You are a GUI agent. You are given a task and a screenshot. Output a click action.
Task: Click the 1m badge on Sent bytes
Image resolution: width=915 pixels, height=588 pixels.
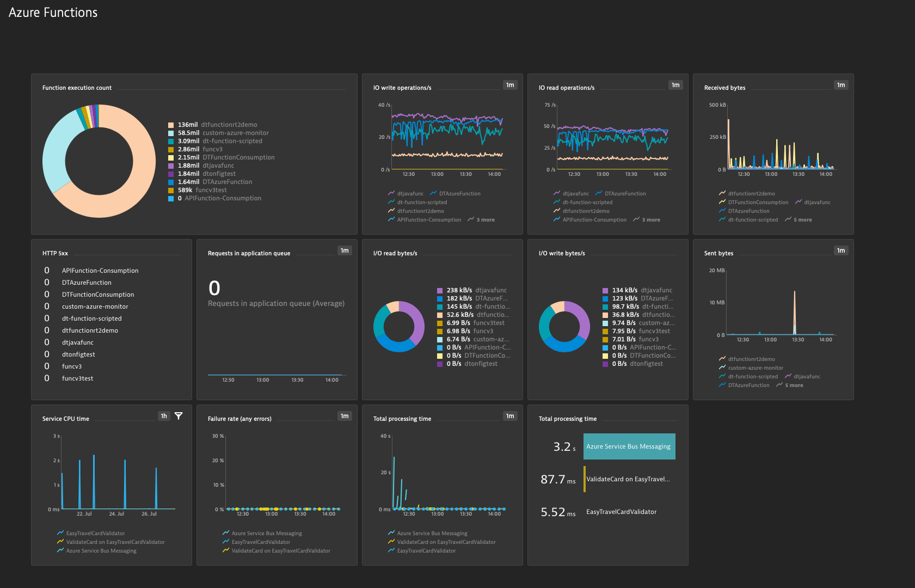(841, 250)
